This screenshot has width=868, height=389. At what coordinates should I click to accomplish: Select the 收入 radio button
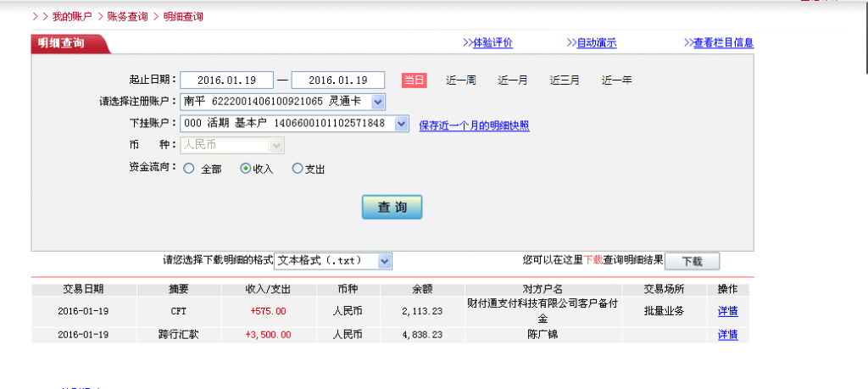tap(246, 169)
